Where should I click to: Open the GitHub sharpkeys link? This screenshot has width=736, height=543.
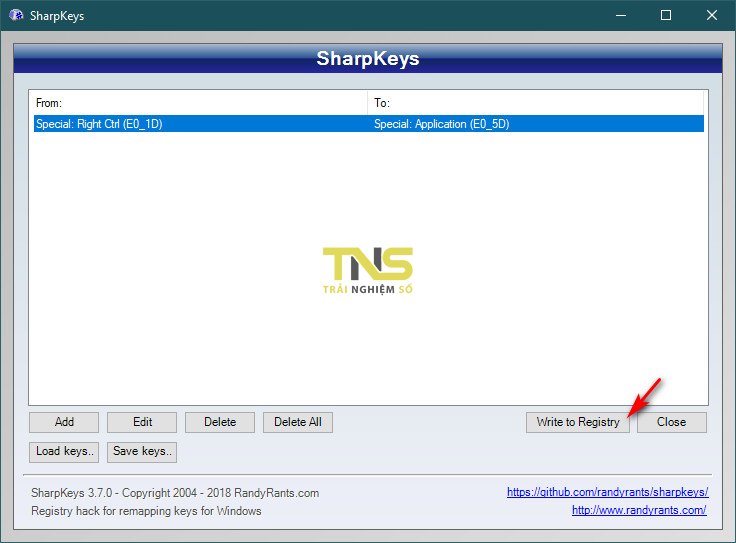pyautogui.click(x=607, y=492)
